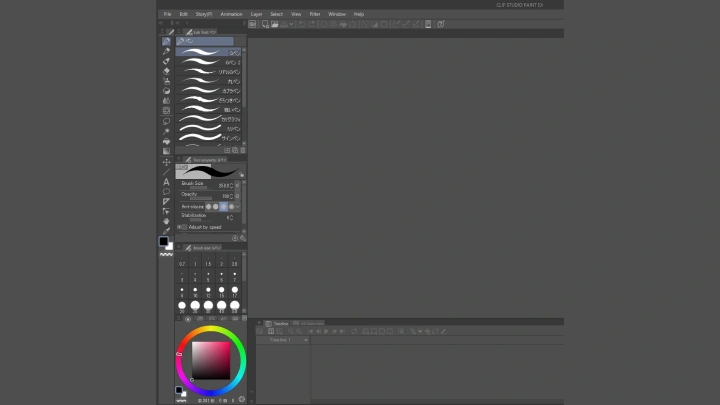Click inside the color wheel saturation square
720x405 pixels.
(x=211, y=360)
